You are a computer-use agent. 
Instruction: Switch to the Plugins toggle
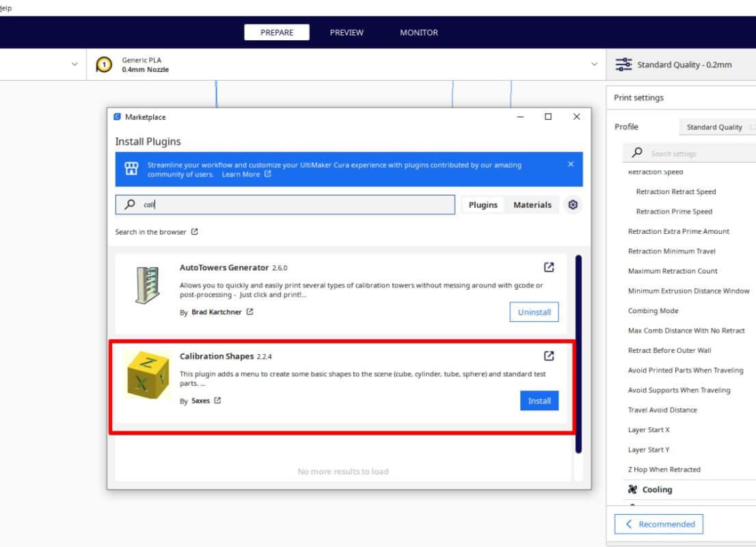tap(483, 204)
